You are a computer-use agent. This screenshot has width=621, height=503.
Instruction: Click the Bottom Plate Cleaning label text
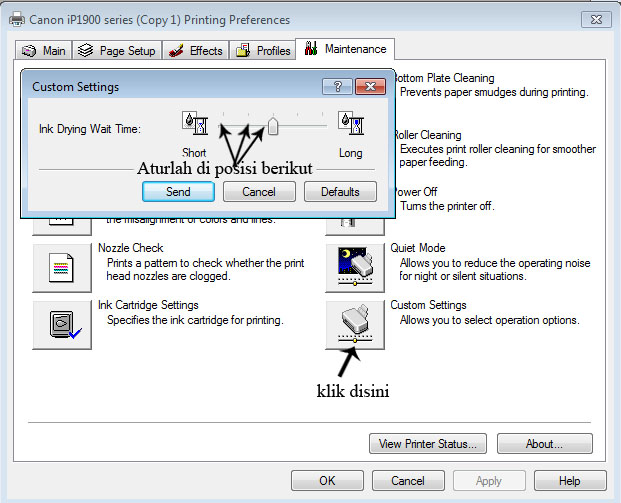pos(445,78)
